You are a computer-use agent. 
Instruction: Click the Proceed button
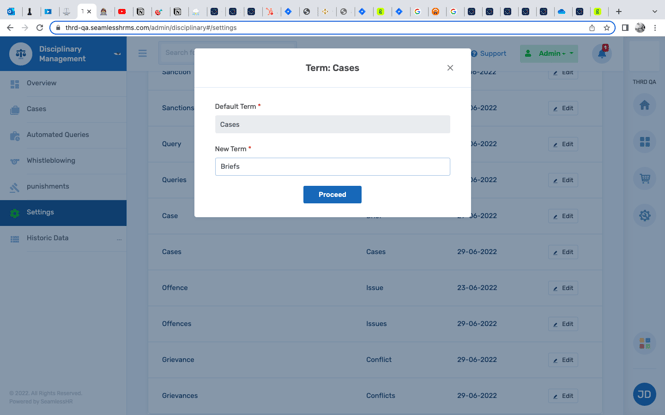pos(332,195)
